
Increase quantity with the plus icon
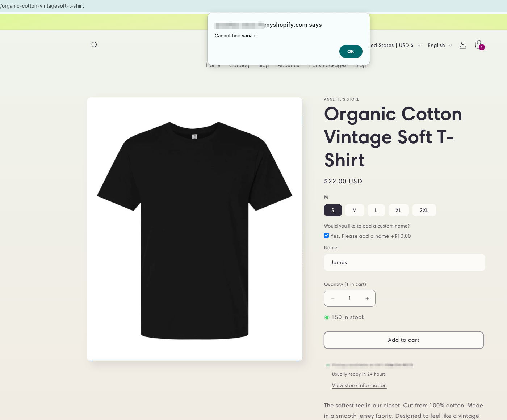coord(367,298)
